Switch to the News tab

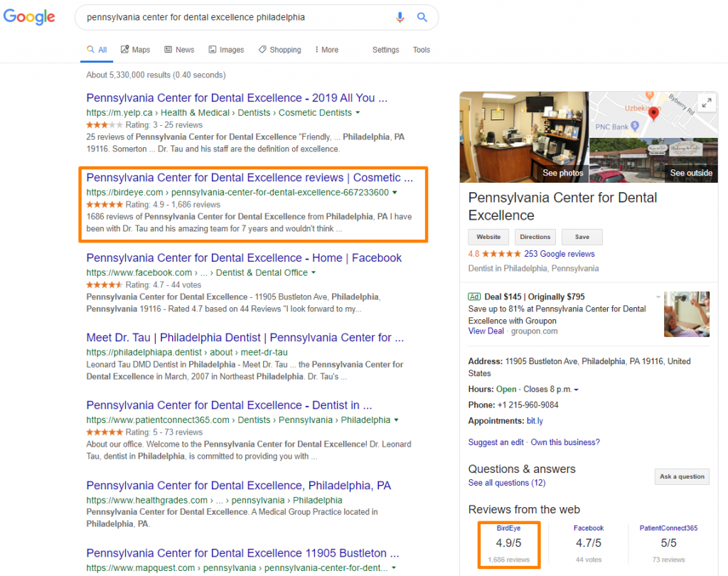(179, 50)
